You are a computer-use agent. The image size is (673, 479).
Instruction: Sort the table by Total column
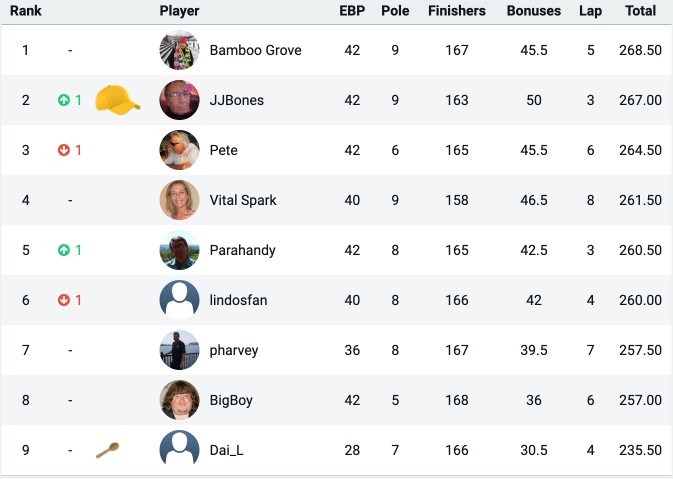click(640, 11)
